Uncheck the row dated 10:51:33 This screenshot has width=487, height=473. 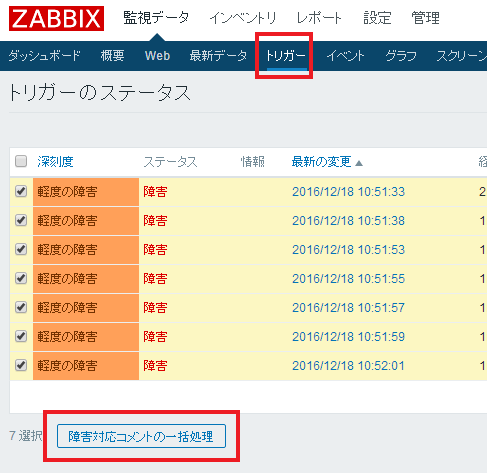(x=21, y=191)
